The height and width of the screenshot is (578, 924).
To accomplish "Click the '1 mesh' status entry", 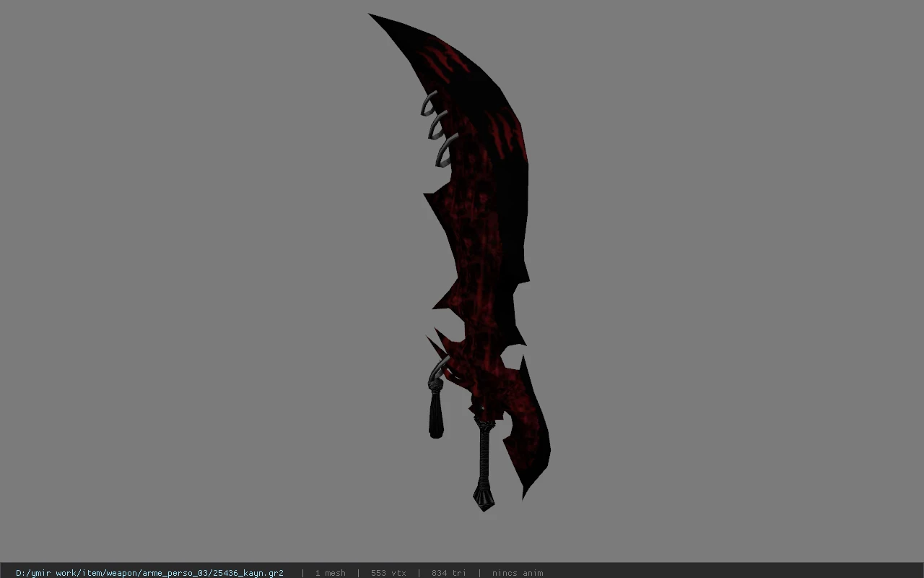I will pyautogui.click(x=330, y=573).
